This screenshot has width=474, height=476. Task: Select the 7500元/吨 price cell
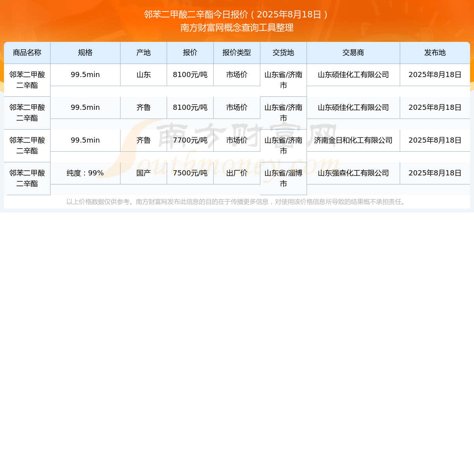click(x=190, y=173)
